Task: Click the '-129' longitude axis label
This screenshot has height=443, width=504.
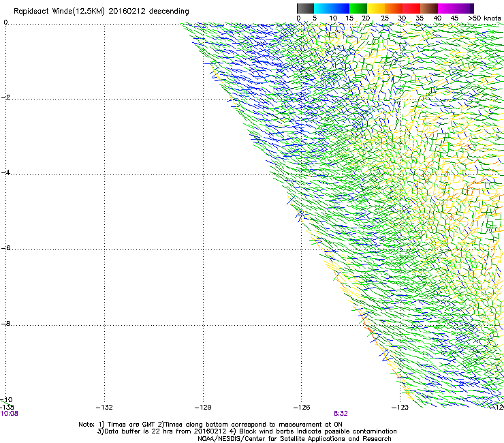Action: (x=203, y=408)
